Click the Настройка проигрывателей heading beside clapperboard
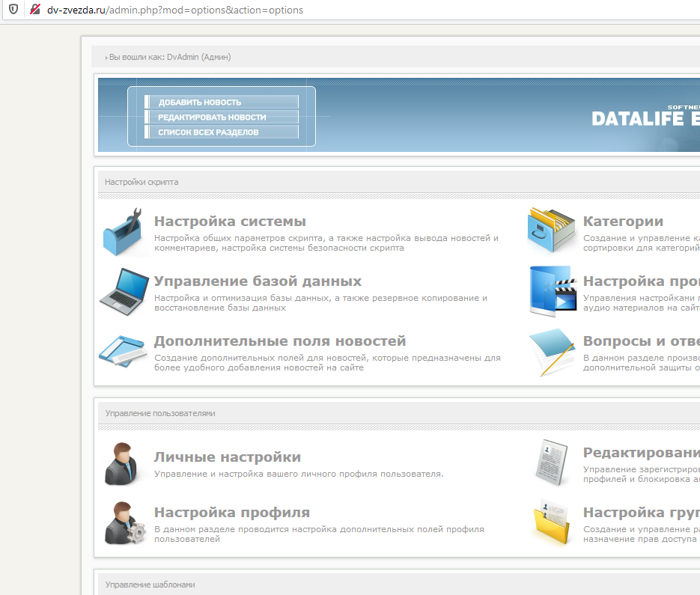The image size is (700, 595). (642, 281)
